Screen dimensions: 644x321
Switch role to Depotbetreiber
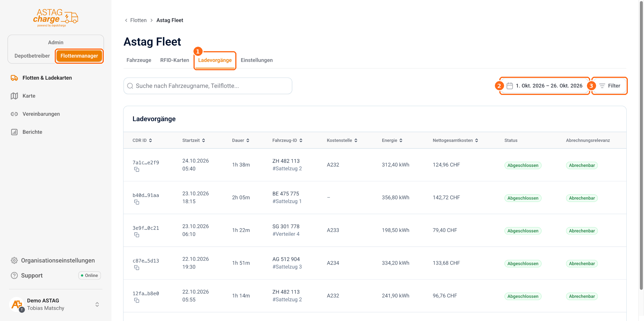pos(32,56)
